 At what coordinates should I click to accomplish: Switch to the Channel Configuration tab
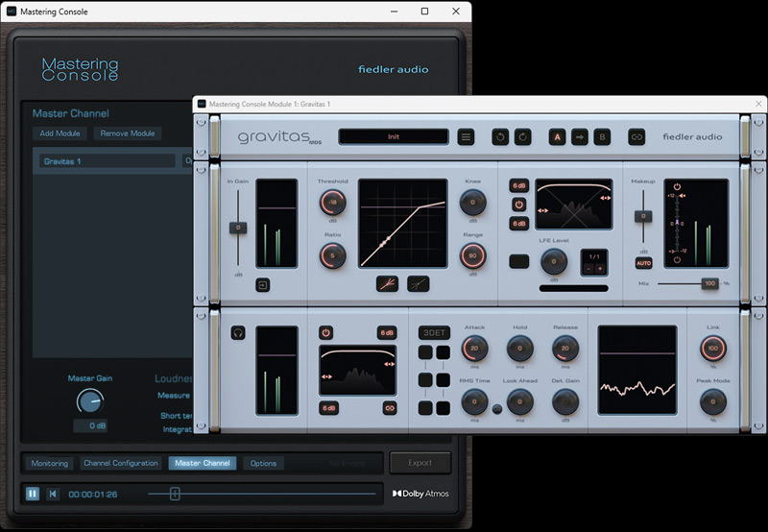click(120, 463)
